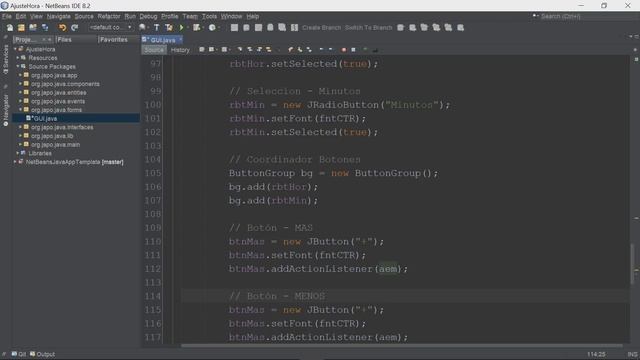
Task: Click the New Project toolbar icon
Action: (x=21, y=28)
